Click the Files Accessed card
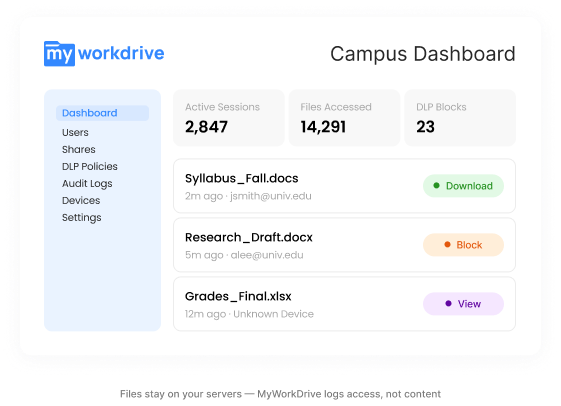This screenshot has width=561, height=406. coord(344,118)
